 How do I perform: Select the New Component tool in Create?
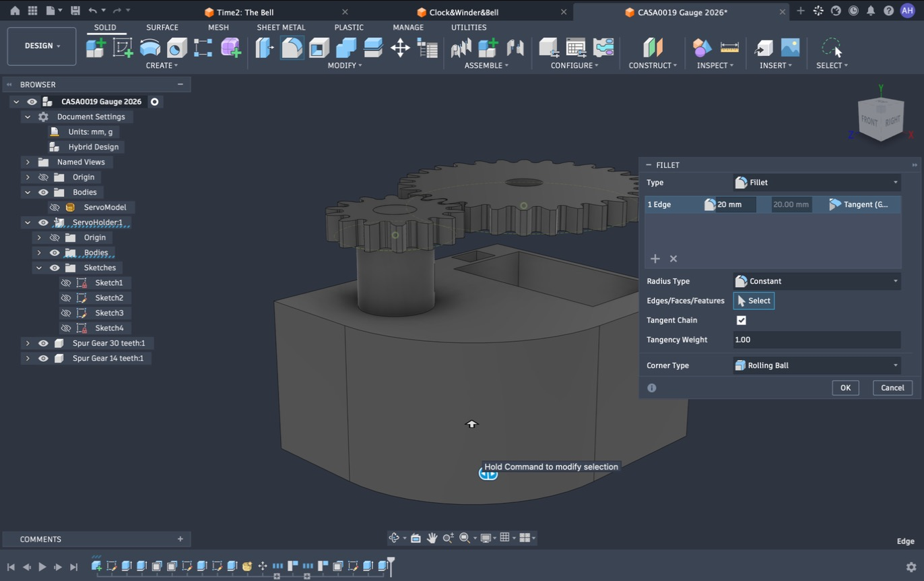tap(96, 48)
